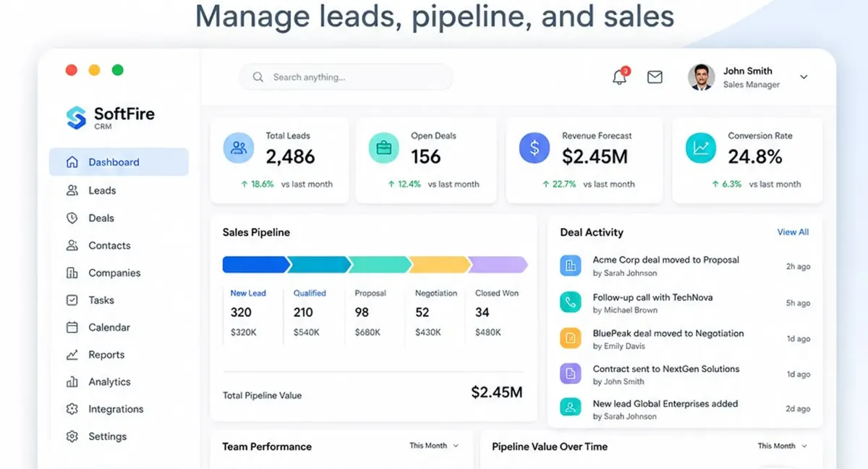Open Calendar in the sidebar
Screen dimensions: 868x469
pyautogui.click(x=109, y=327)
